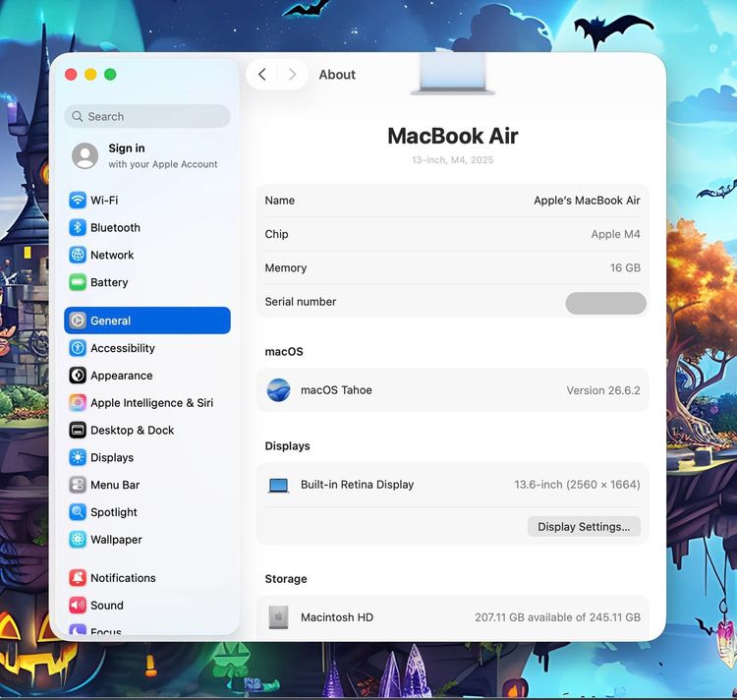Click the macOS Tahoe name text
Viewport: 737px width, 700px height.
click(x=336, y=390)
